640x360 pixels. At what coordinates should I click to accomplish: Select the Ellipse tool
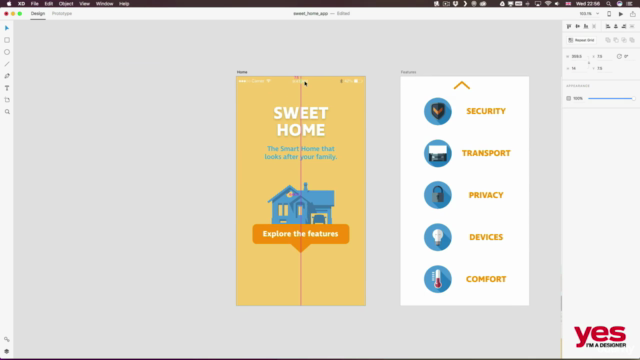click(x=7, y=52)
